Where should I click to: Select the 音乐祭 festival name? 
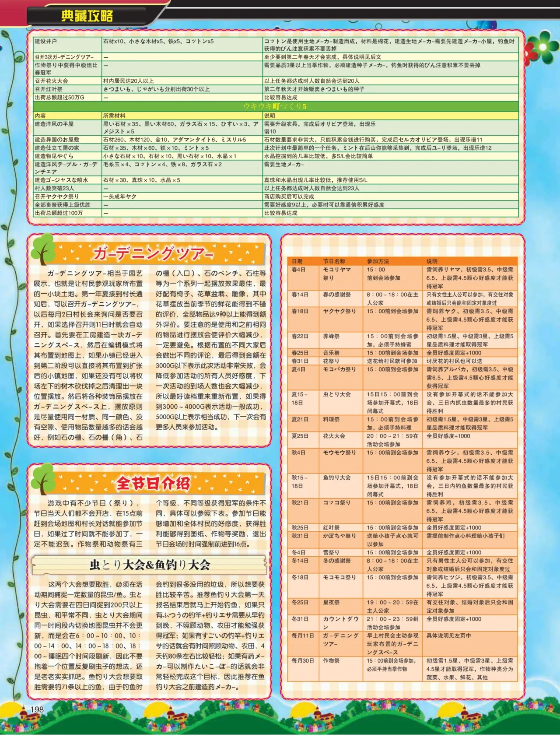(x=331, y=353)
